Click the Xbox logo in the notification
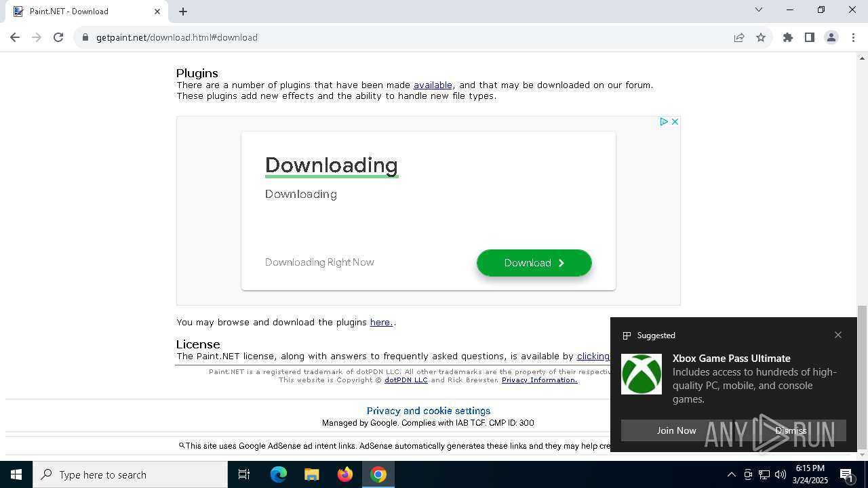This screenshot has width=868, height=488. pos(642,374)
